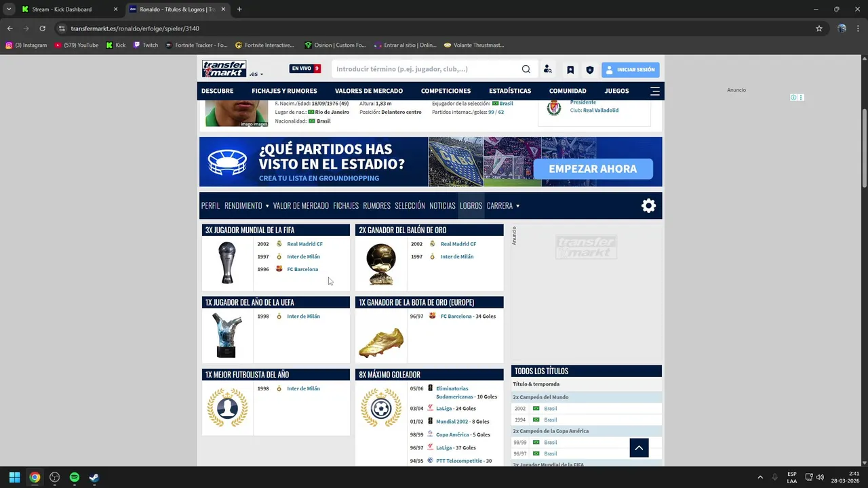This screenshot has height=488, width=868.
Task: Open Valores de Mercado menu
Action: 369,91
